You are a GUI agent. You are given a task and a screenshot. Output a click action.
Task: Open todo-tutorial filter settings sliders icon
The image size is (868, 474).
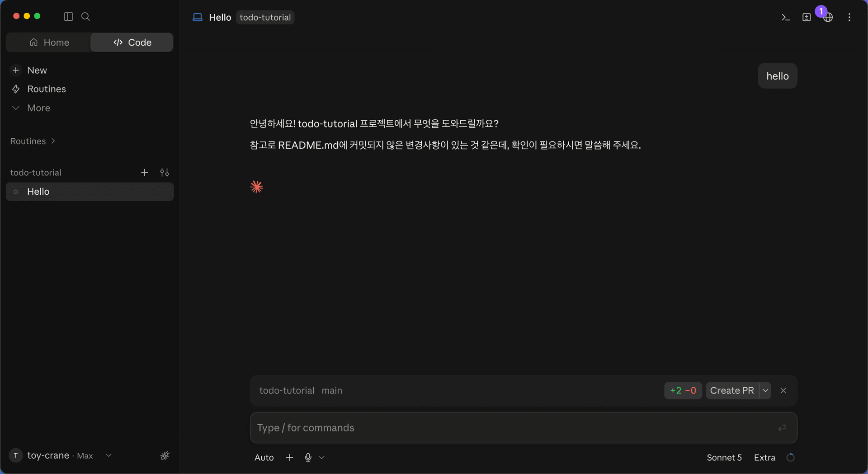click(165, 173)
